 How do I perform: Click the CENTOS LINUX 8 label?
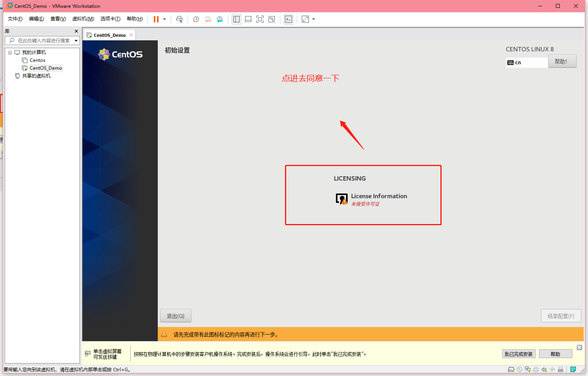tap(530, 49)
